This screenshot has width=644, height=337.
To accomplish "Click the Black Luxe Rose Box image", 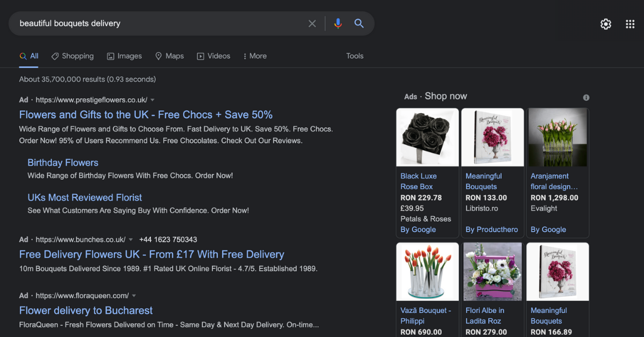I will tap(427, 137).
